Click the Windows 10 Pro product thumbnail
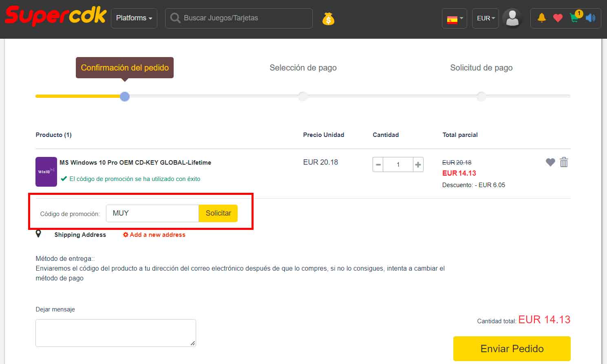Viewport: 607px width, 364px height. tap(46, 172)
